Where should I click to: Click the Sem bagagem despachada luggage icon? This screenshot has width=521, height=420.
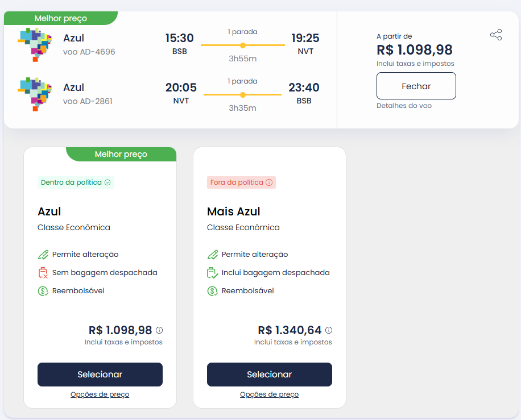pos(43,273)
